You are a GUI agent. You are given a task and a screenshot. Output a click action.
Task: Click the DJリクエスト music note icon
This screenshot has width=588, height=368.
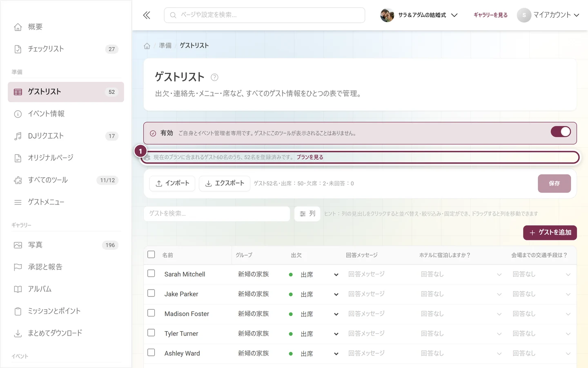click(x=18, y=136)
